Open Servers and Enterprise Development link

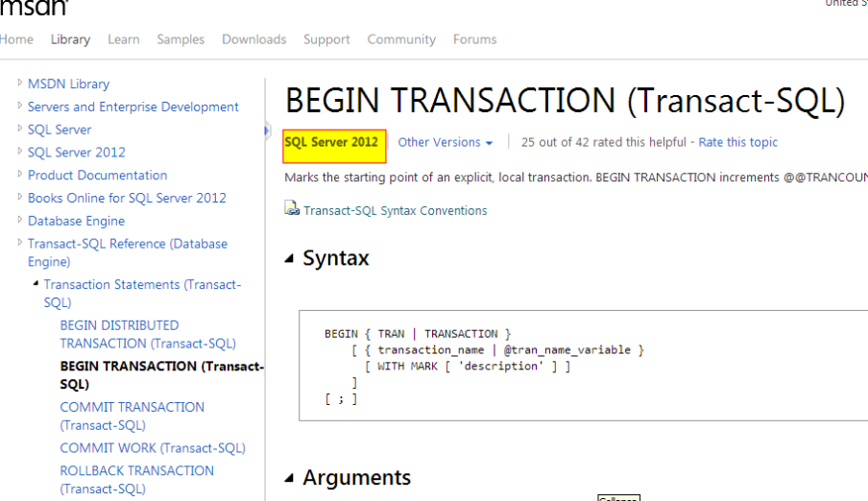(x=133, y=107)
